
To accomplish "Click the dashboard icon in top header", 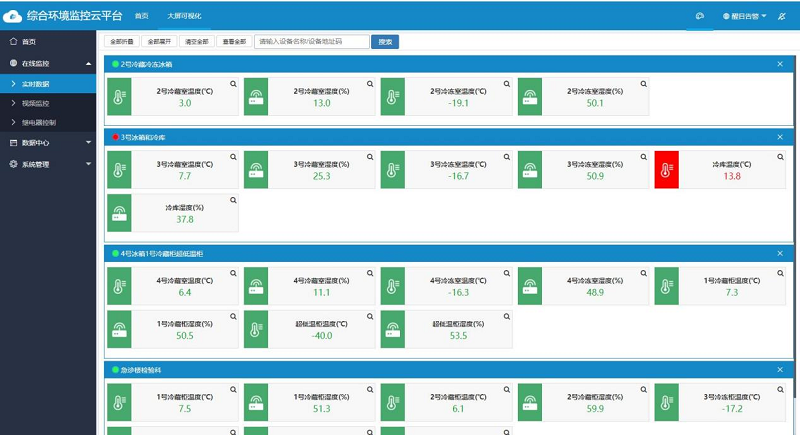I will pos(700,16).
